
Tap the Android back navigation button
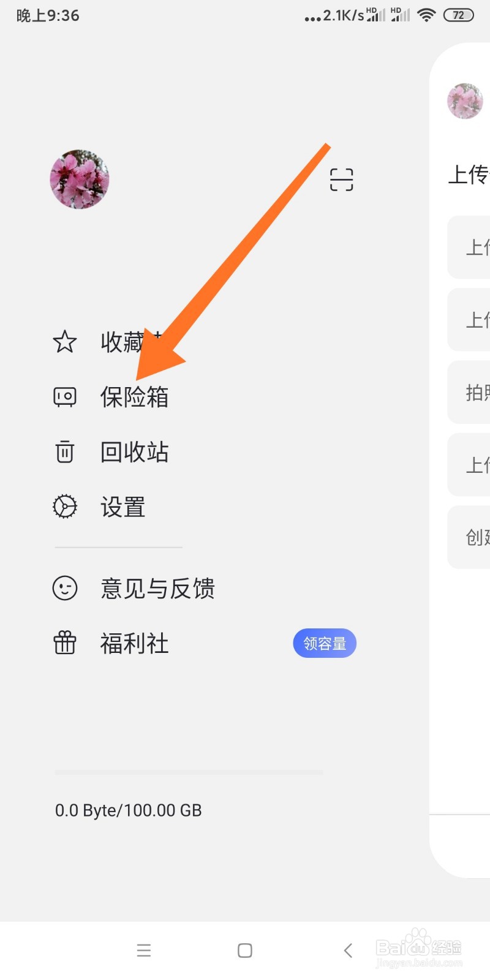(x=348, y=950)
